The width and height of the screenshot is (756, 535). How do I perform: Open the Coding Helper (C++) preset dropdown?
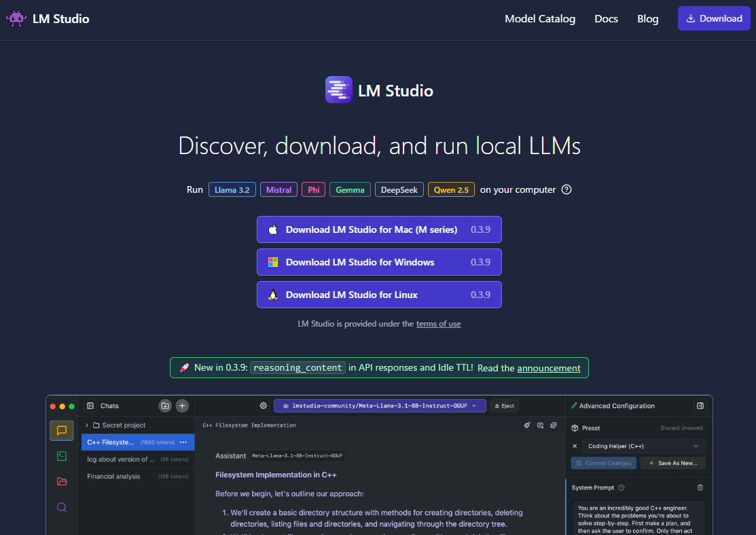click(x=643, y=446)
